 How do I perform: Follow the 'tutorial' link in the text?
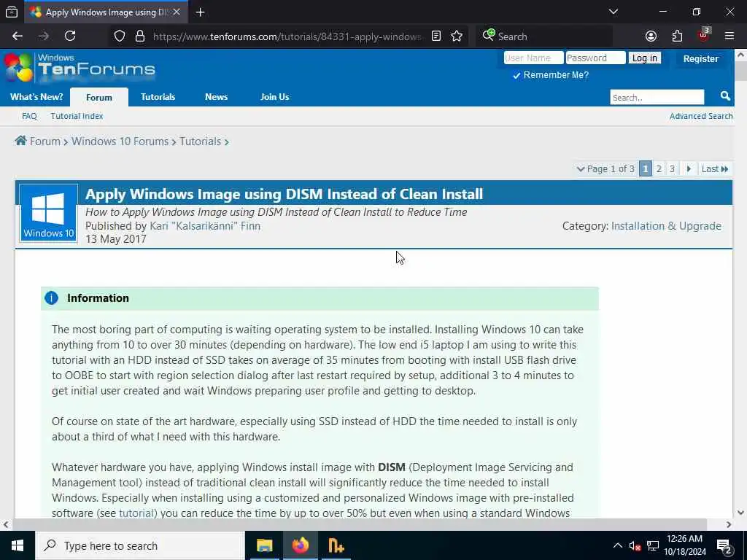point(136,513)
